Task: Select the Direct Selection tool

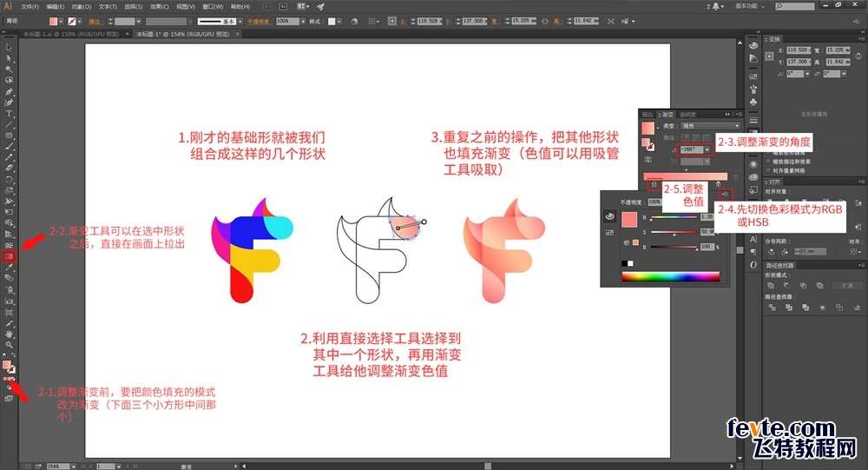Action: pos(9,58)
